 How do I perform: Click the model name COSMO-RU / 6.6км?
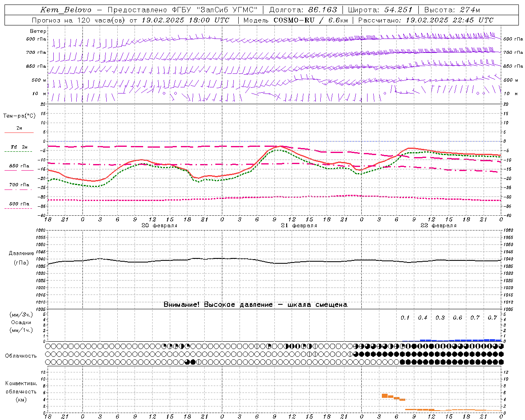point(310,20)
